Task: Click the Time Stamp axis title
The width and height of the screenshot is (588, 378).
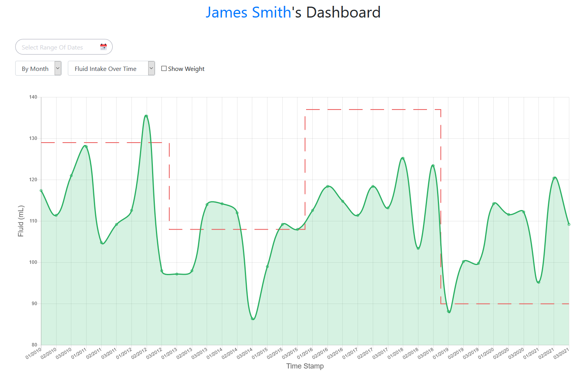Action: tap(305, 366)
